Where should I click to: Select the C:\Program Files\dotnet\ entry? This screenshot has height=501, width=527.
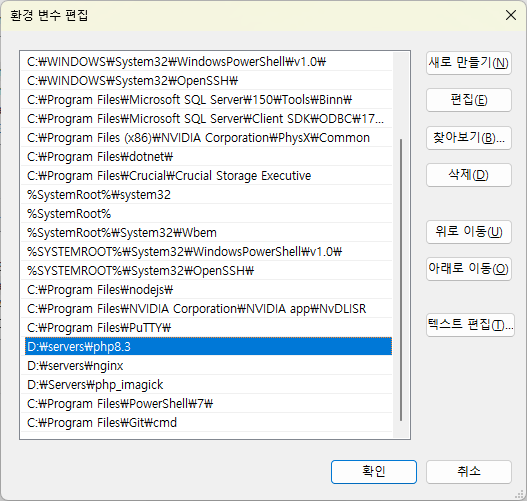(208, 157)
